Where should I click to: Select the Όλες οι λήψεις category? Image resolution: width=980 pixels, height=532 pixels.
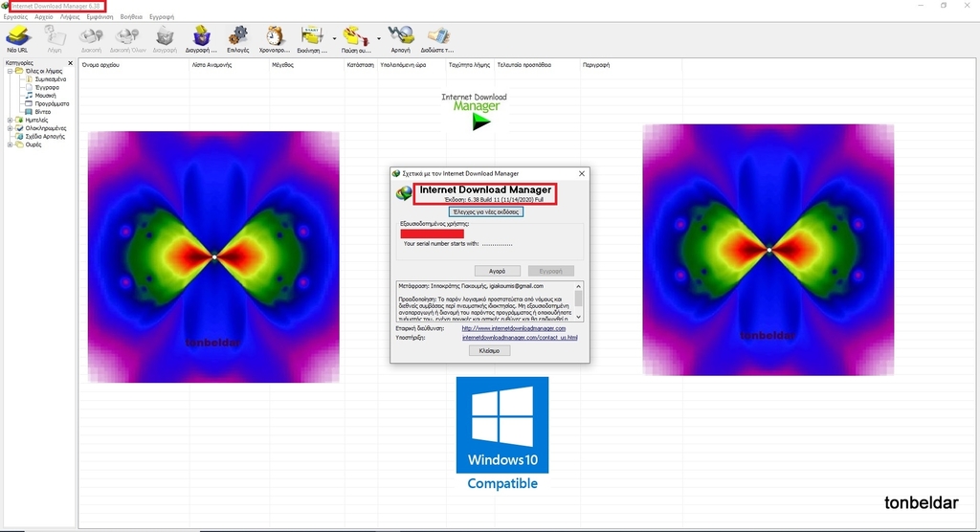tap(44, 71)
